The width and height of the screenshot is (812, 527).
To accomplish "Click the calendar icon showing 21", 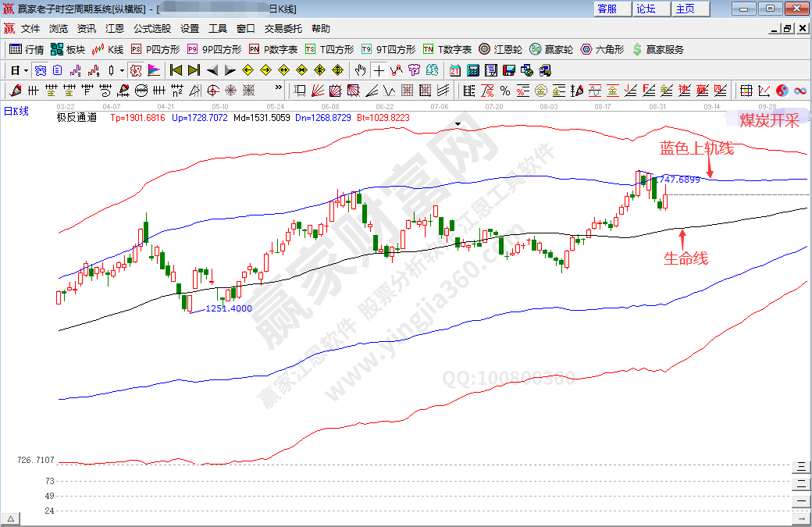I will (454, 70).
